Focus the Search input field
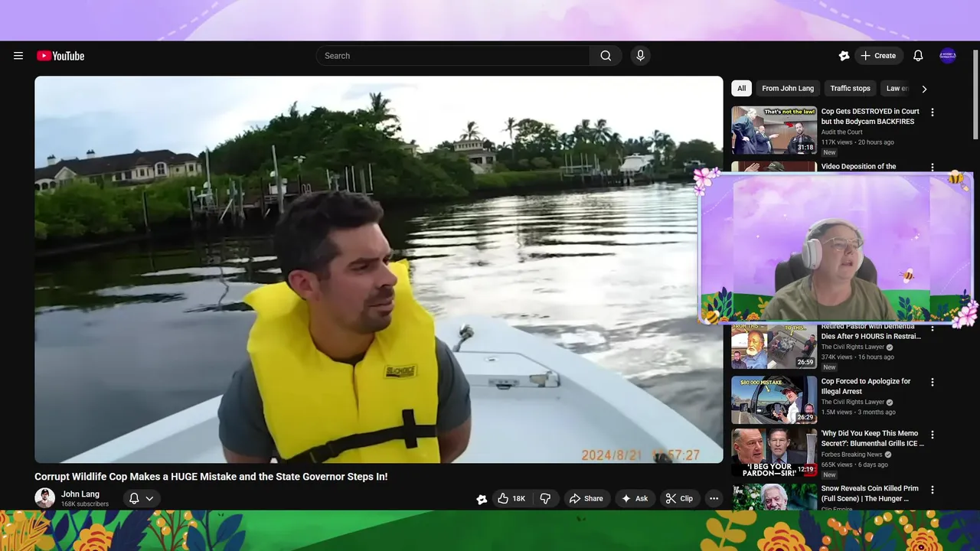 coord(453,56)
